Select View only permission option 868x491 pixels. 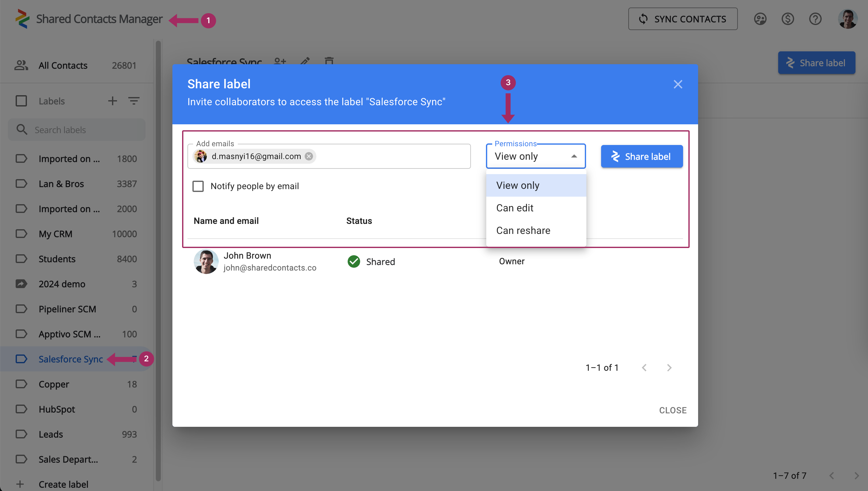[536, 185]
